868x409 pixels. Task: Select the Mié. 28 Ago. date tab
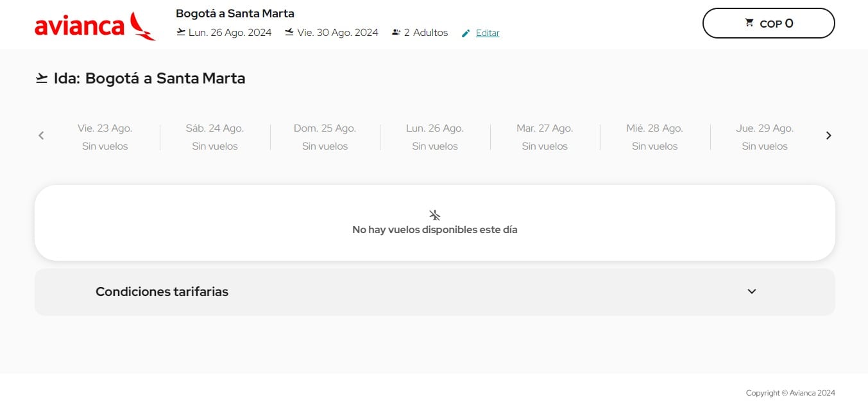[654, 137]
